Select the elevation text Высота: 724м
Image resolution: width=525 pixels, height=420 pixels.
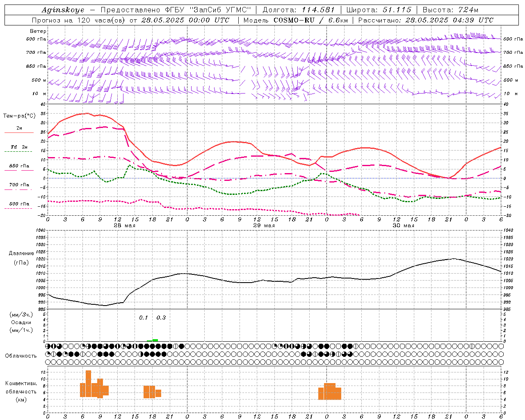point(450,10)
